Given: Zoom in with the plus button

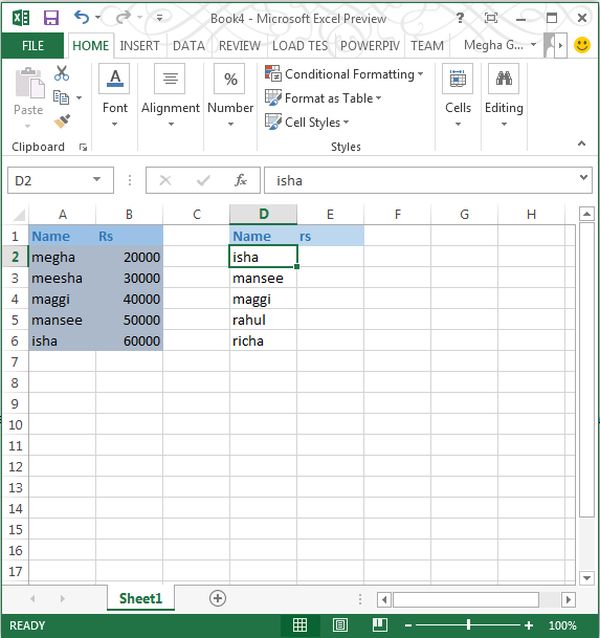Looking at the screenshot, I should (x=529, y=625).
